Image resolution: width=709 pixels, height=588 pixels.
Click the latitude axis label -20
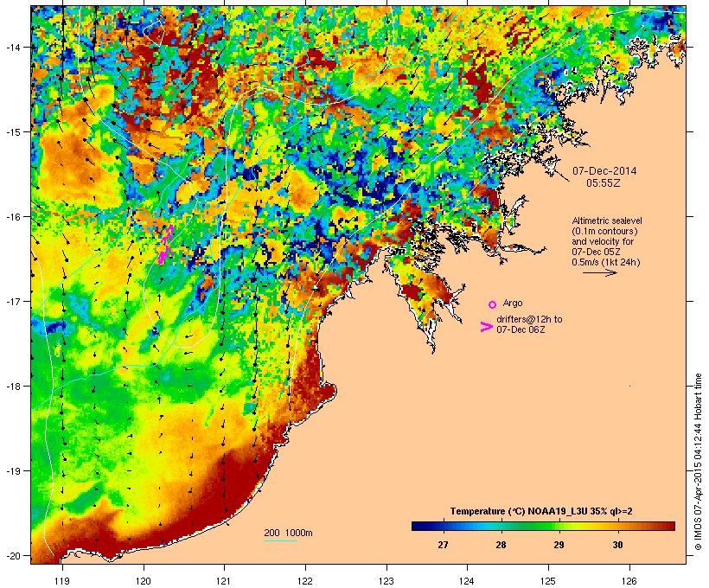[12, 556]
